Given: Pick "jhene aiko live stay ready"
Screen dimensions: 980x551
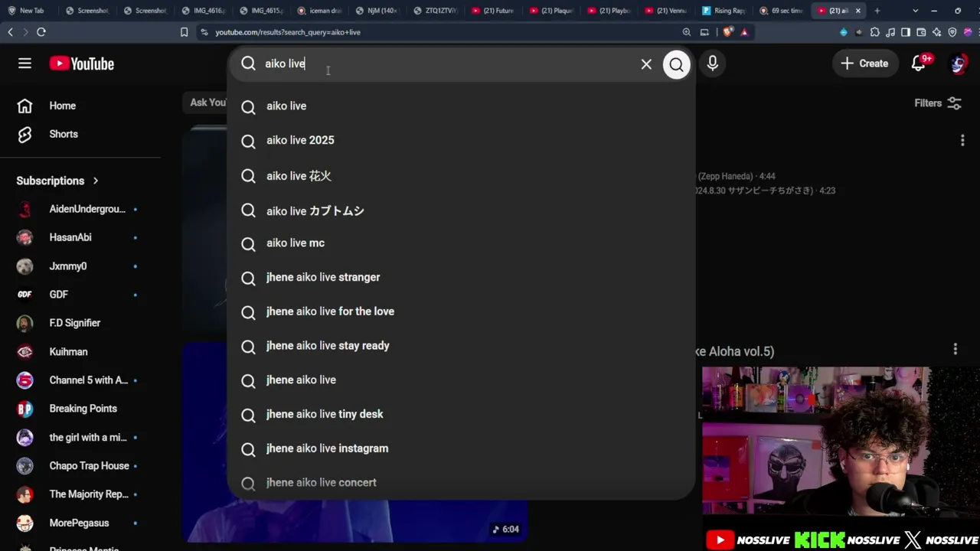Looking at the screenshot, I should (461, 346).
